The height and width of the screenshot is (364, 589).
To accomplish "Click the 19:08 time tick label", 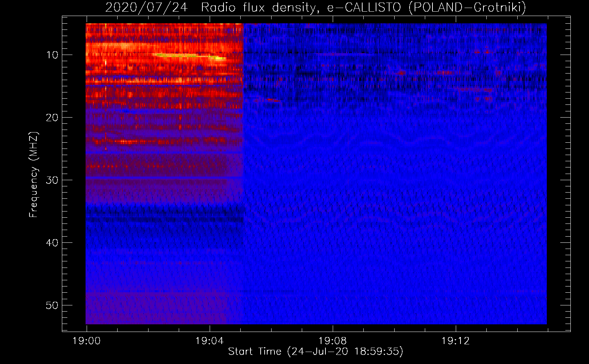I will [332, 341].
